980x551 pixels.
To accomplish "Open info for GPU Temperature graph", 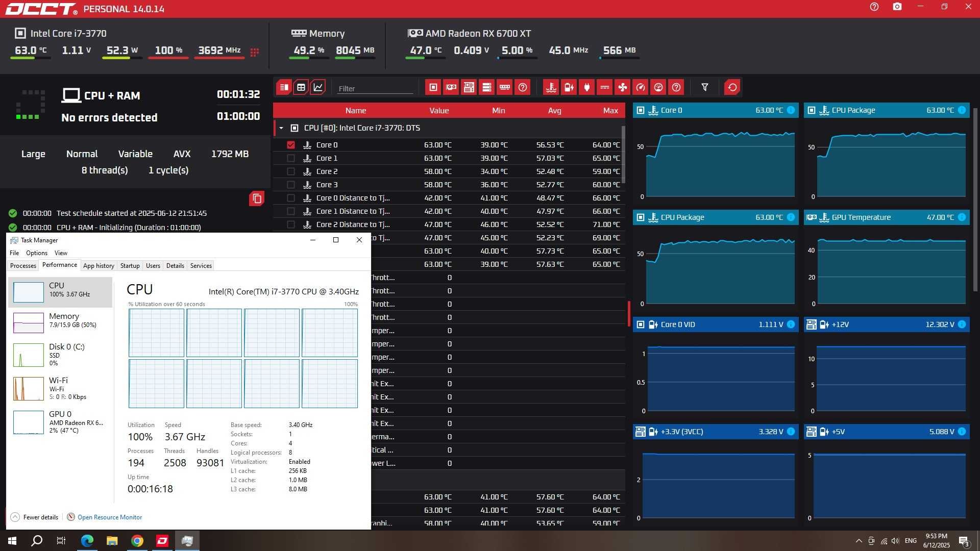I will click(962, 217).
